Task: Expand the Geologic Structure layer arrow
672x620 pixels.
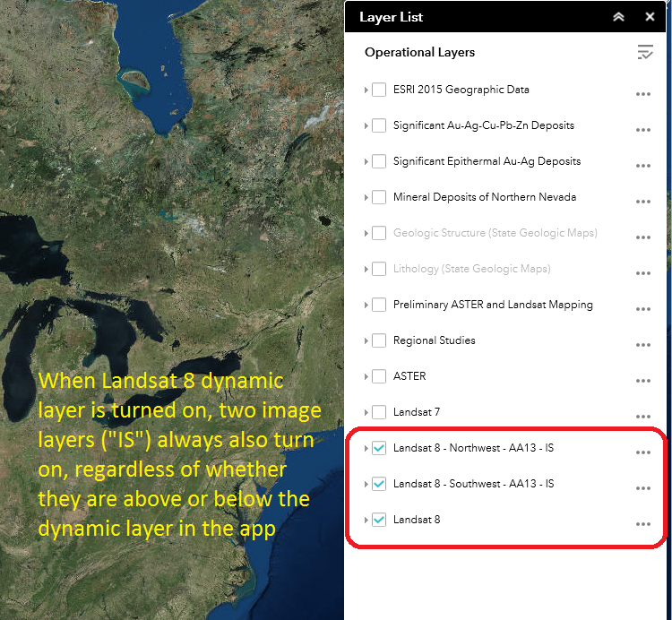Action: 366,234
